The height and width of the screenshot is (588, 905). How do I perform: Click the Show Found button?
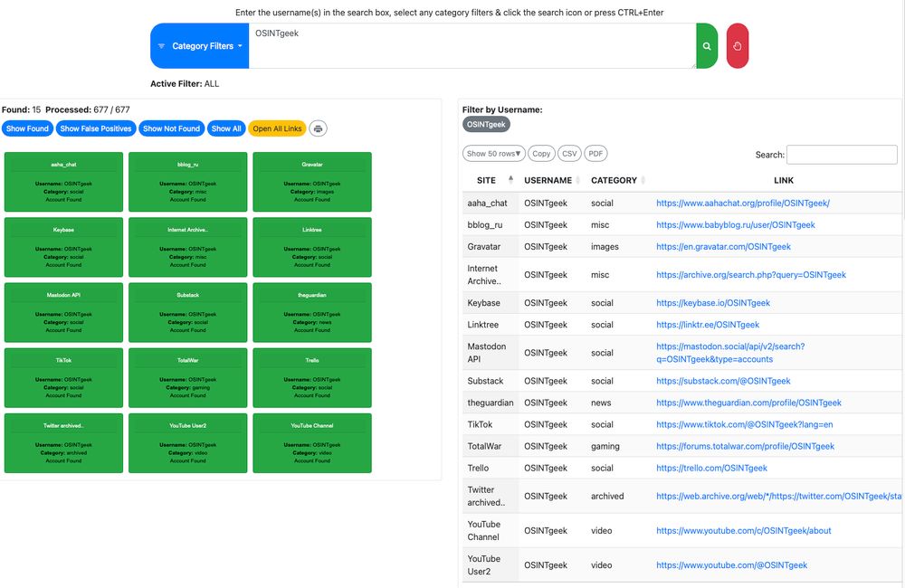28,128
